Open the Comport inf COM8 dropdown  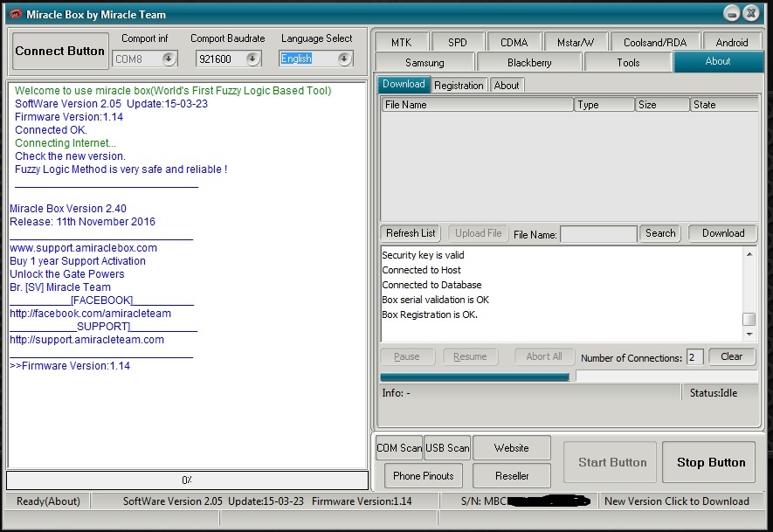[x=168, y=59]
